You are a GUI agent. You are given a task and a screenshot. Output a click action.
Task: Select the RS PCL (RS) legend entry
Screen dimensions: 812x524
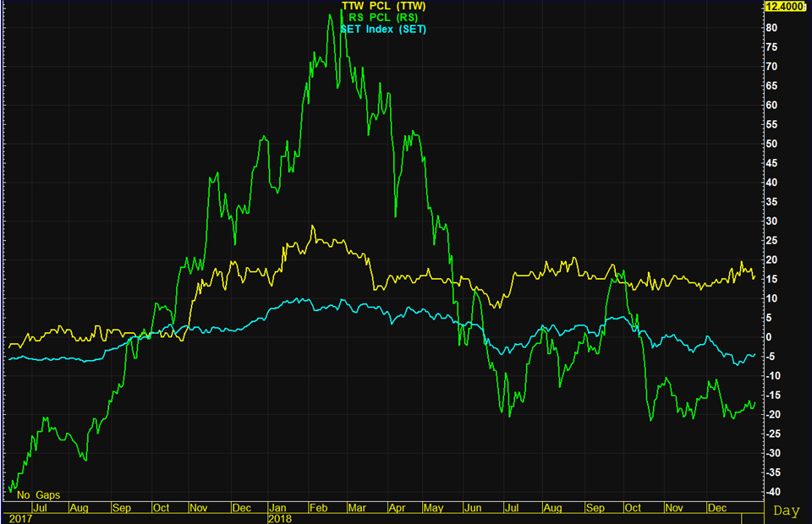[384, 18]
